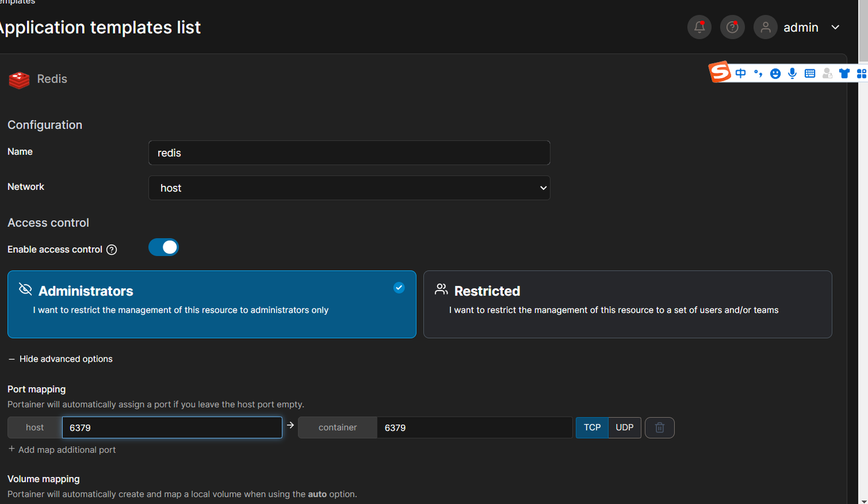
Task: Click the access control help tooltip icon
Action: point(112,250)
